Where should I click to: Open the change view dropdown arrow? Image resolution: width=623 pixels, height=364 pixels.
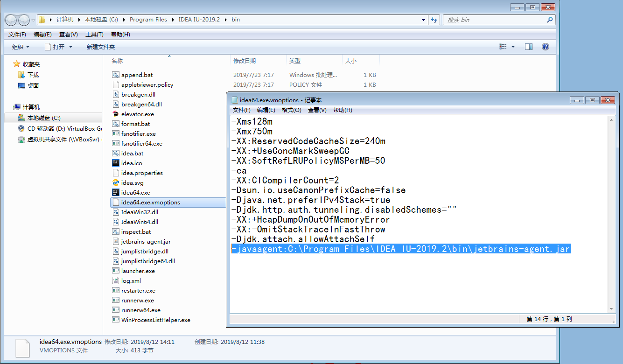click(513, 47)
